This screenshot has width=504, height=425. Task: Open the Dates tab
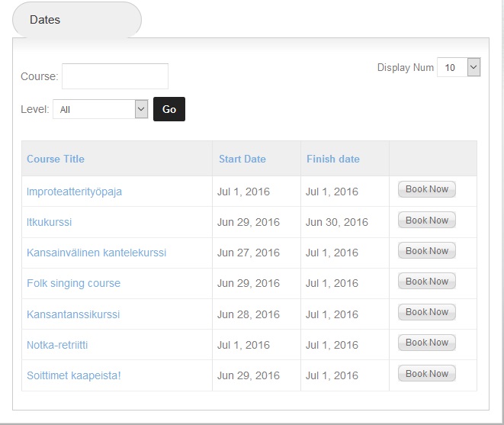(x=76, y=20)
